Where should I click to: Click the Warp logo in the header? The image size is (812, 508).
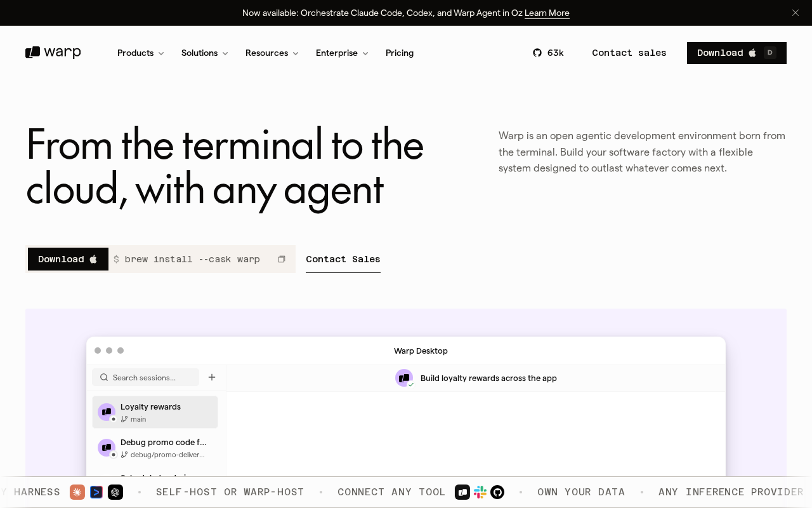pyautogui.click(x=53, y=53)
